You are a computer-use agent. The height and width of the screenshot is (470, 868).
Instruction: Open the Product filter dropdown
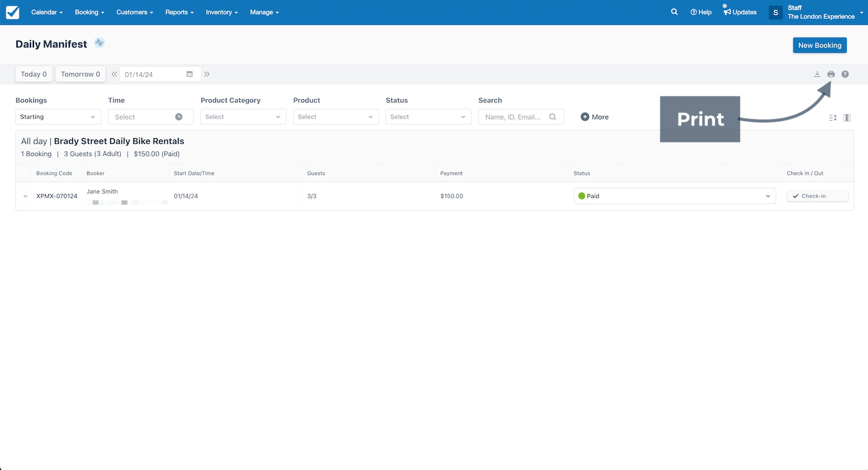click(336, 117)
